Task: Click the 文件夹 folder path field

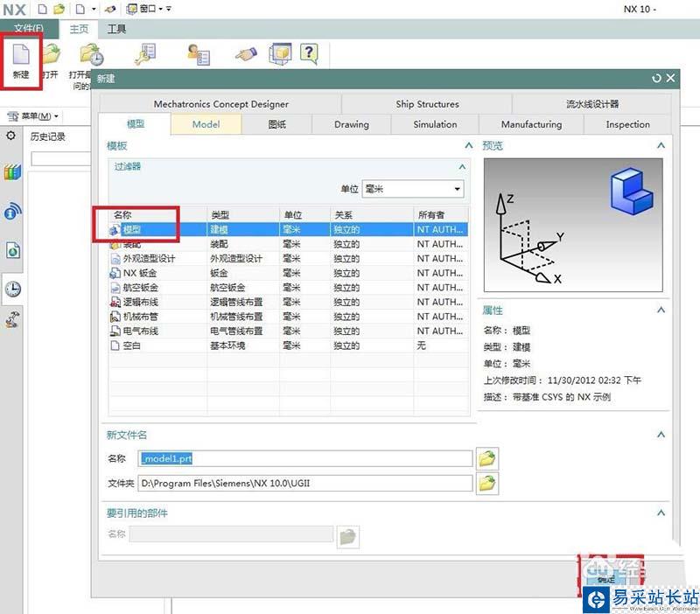Action: pos(304,484)
